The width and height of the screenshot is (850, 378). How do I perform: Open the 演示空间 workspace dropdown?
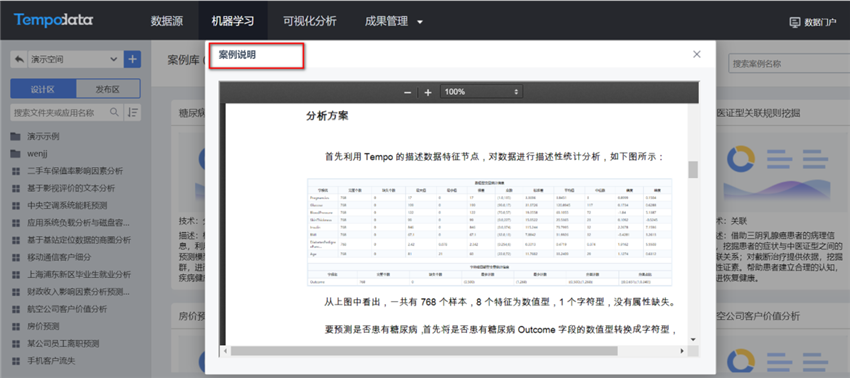74,59
